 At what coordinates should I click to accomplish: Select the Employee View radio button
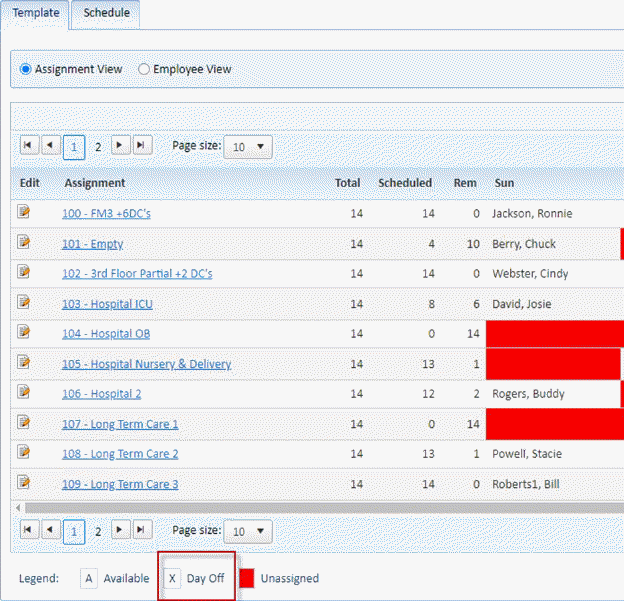click(x=144, y=70)
